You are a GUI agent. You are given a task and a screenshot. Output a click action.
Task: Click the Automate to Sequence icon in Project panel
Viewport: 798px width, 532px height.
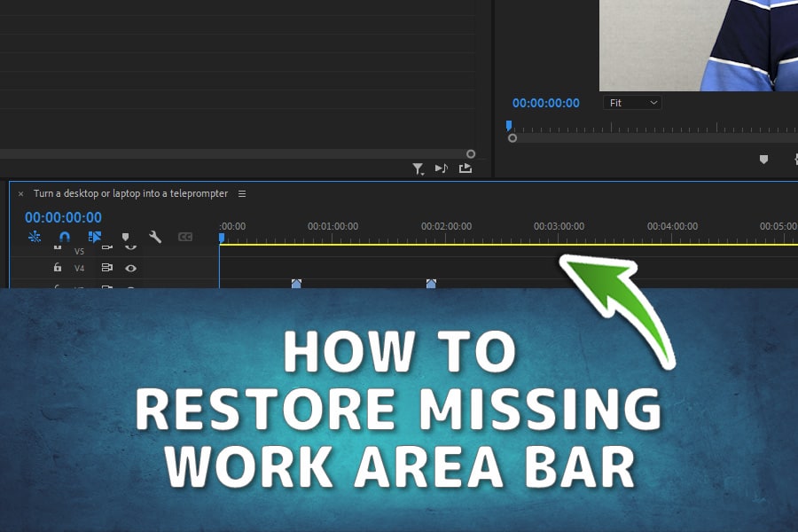coord(465,168)
